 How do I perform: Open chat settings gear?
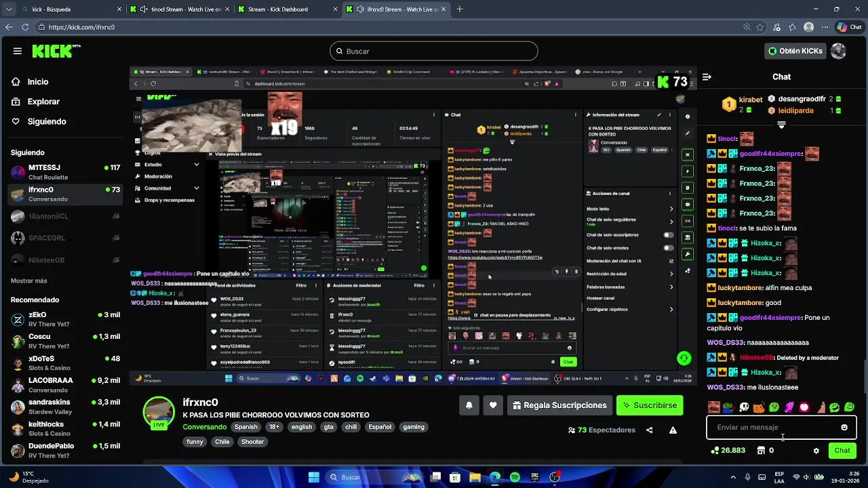point(816,451)
